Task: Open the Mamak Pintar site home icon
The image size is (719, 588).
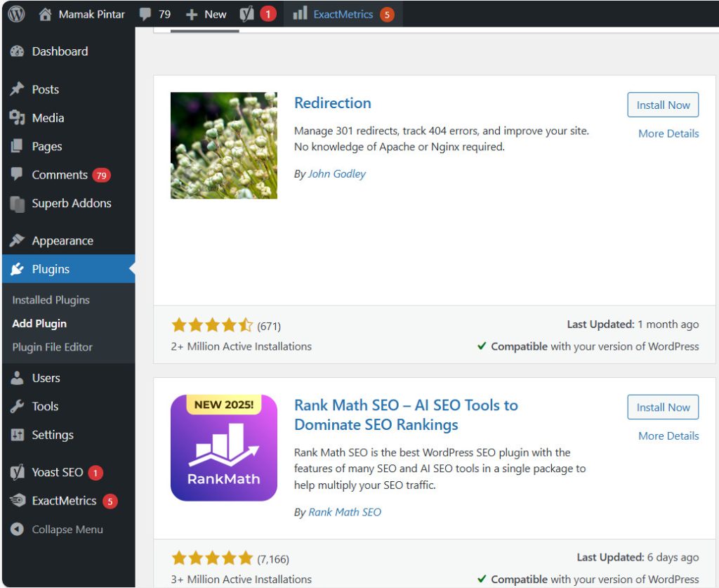Action: pos(45,14)
